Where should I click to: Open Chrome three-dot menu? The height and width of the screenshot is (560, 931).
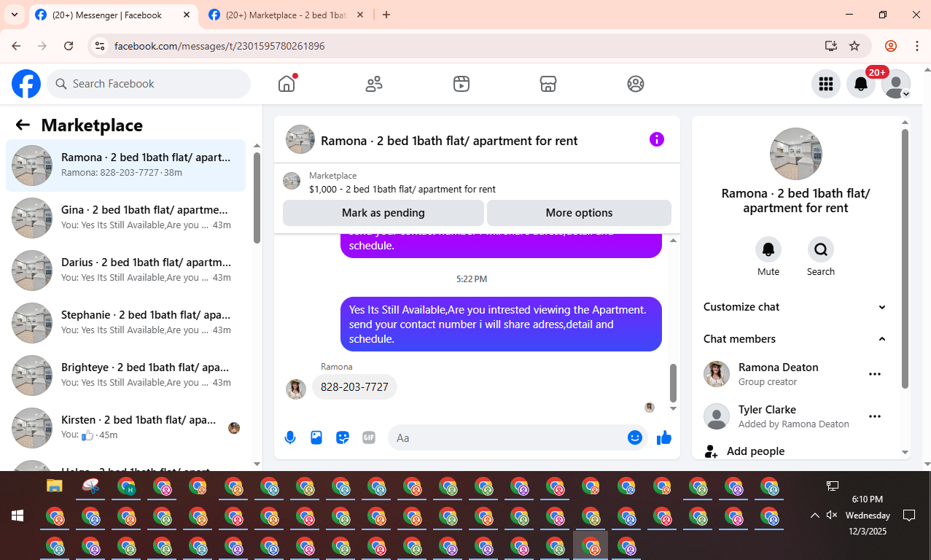917,46
